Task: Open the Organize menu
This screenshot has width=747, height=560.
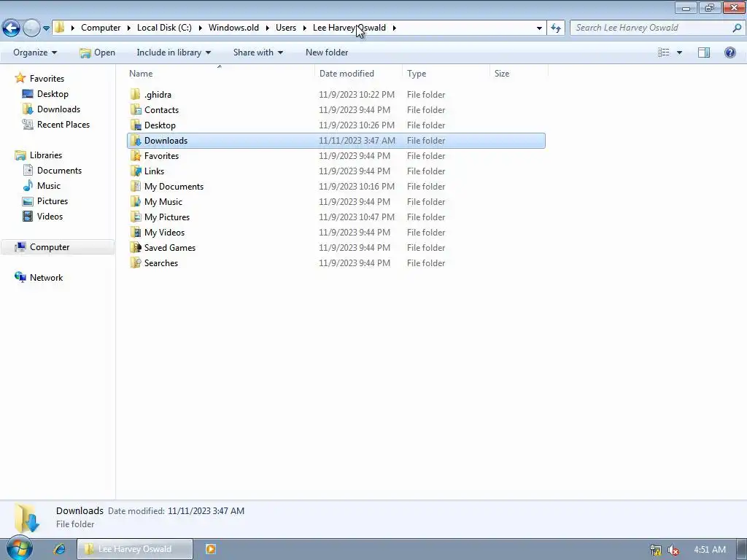Action: (x=35, y=52)
